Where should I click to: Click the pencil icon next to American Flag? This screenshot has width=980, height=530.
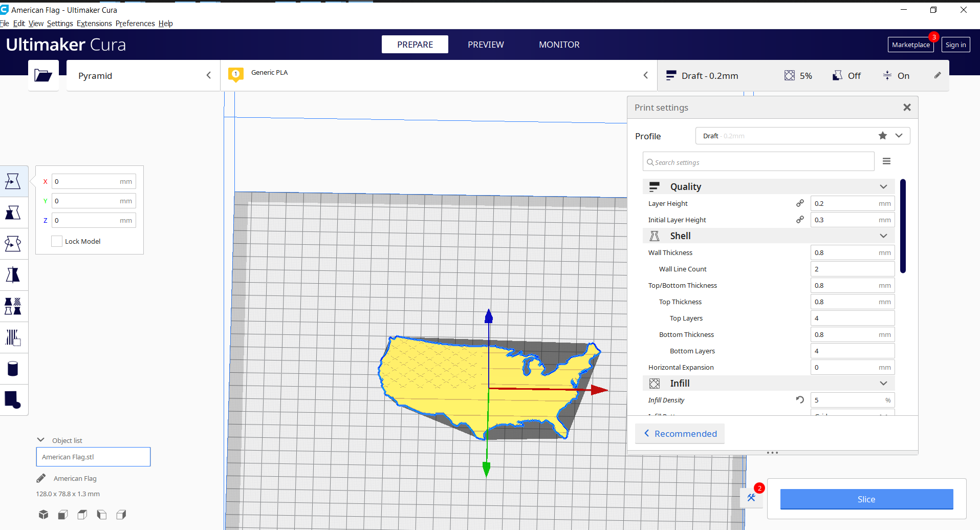(x=41, y=478)
